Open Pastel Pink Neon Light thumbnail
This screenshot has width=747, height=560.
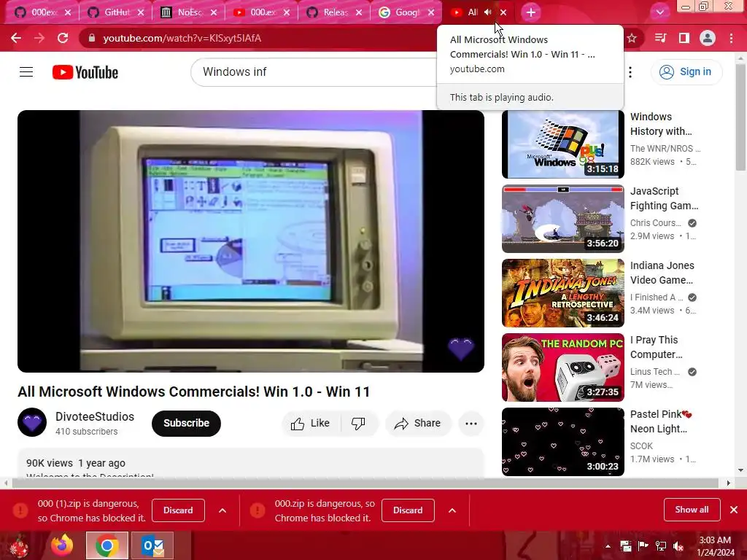point(562,441)
